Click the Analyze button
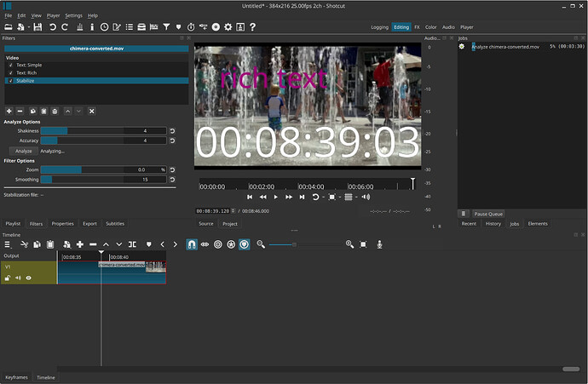This screenshot has height=384, width=588. (24, 151)
